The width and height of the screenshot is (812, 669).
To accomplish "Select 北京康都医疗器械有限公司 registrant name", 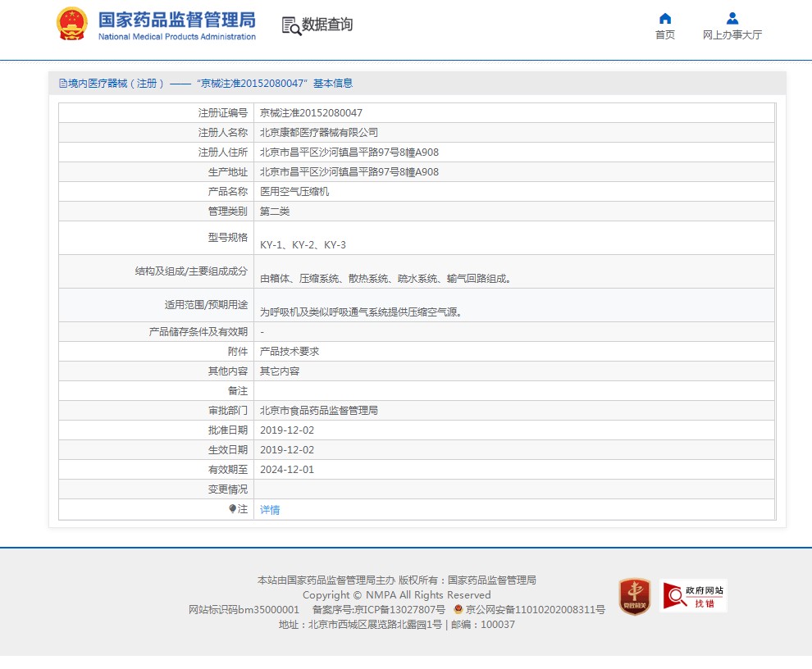I will click(319, 133).
